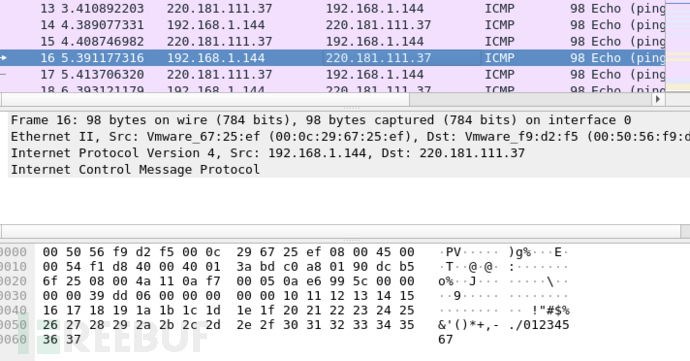Select packet 15 at time 4.408746982
The width and height of the screenshot is (690, 361).
333,41
